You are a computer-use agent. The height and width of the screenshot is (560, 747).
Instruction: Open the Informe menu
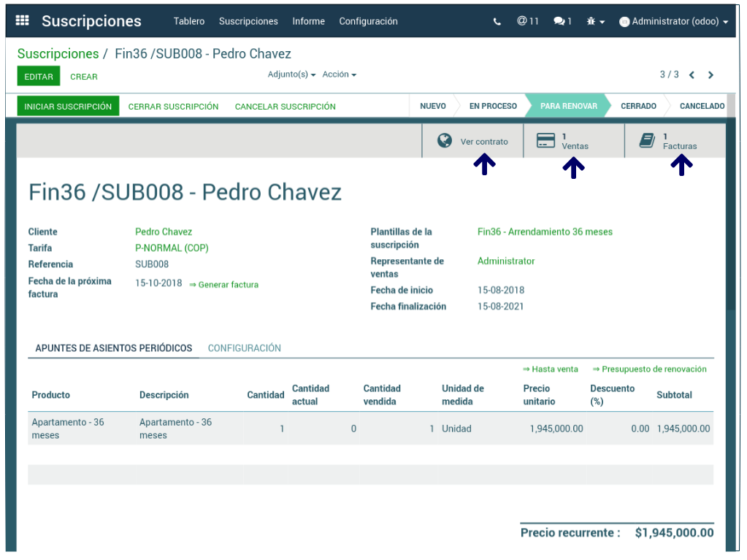(x=308, y=21)
